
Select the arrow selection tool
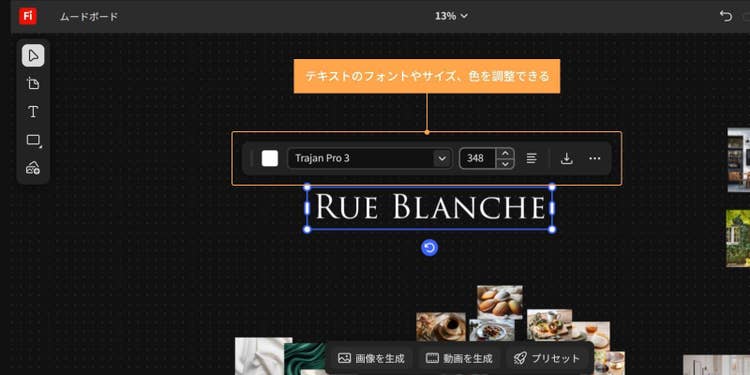(x=33, y=56)
